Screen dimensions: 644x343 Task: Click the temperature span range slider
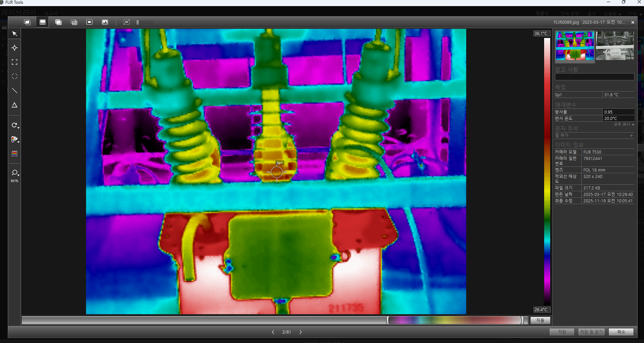tap(455, 320)
